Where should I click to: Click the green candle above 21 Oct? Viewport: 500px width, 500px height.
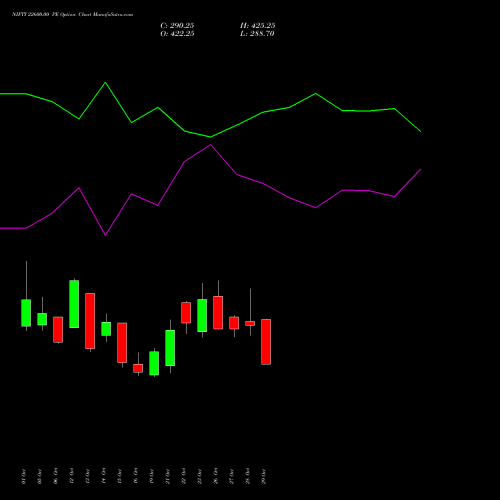tap(170, 348)
